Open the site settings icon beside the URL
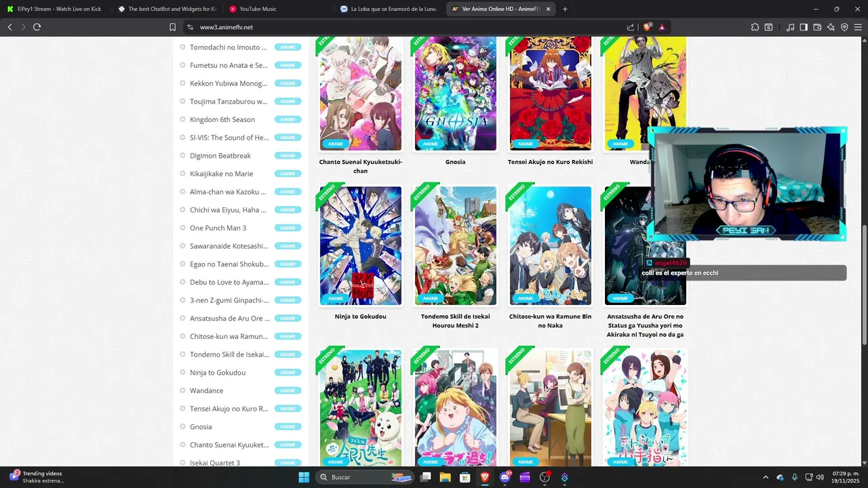 190,27
